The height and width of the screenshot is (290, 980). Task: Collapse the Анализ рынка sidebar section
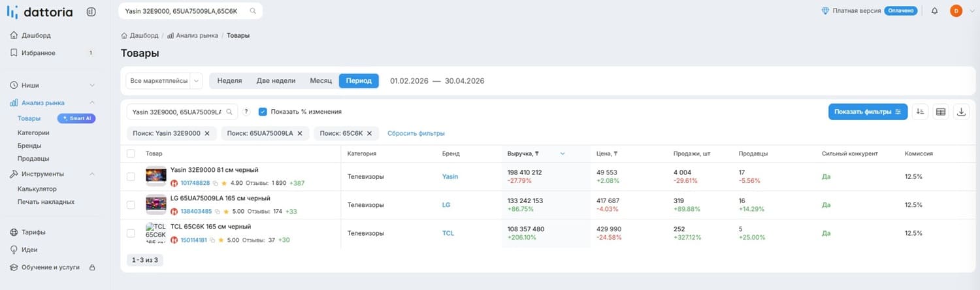(91, 103)
